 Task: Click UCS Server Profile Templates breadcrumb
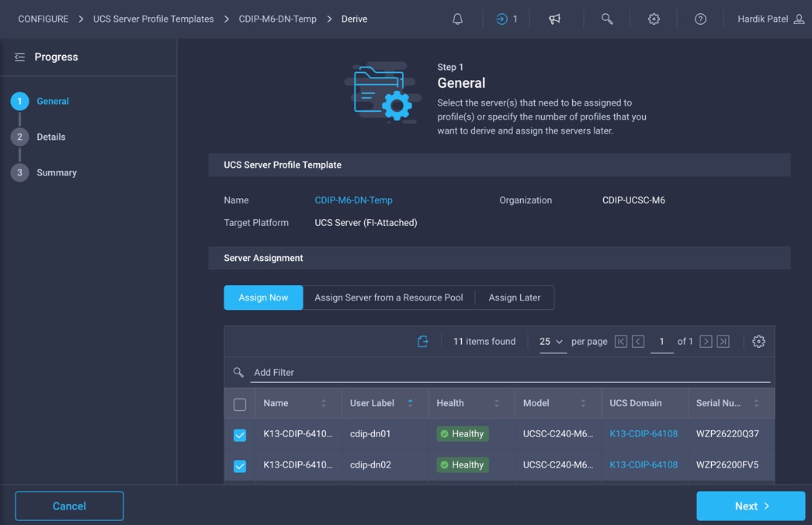click(x=153, y=19)
